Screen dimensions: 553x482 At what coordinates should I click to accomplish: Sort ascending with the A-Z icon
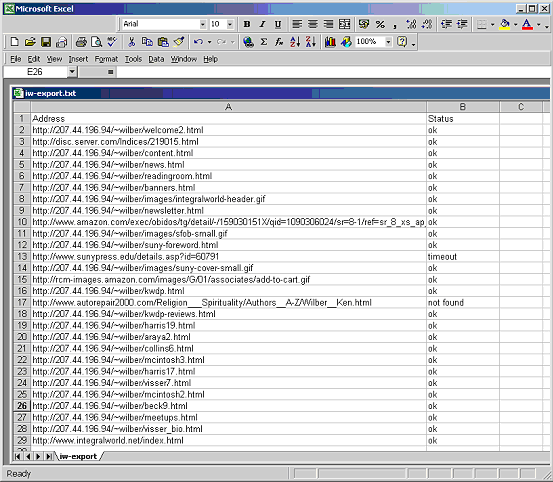[x=295, y=42]
